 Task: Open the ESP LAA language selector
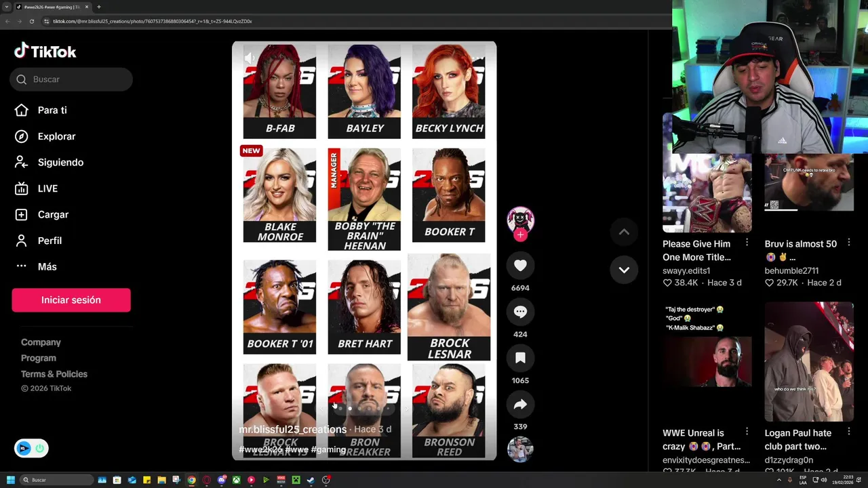[x=804, y=480]
